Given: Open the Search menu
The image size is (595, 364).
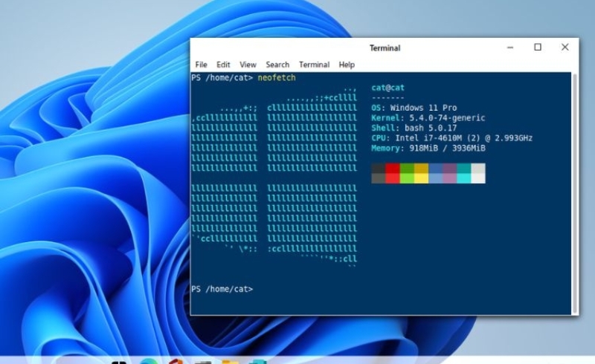Looking at the screenshot, I should point(277,65).
